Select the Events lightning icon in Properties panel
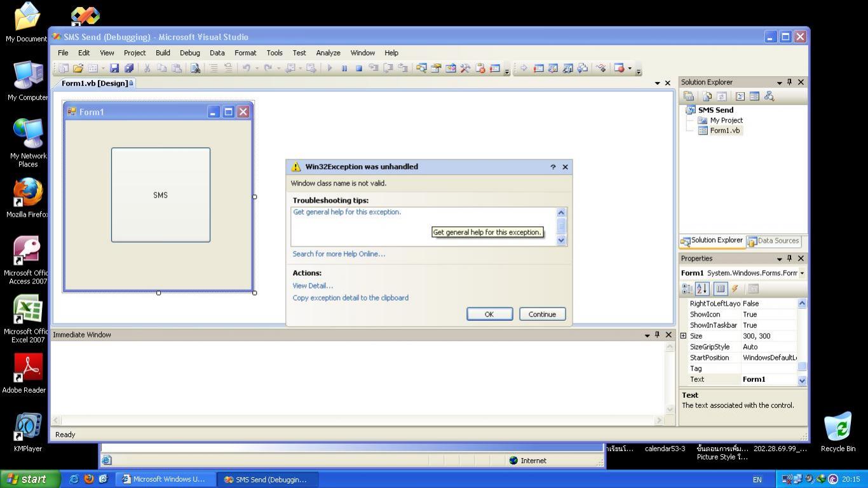The height and width of the screenshot is (488, 868). point(735,288)
